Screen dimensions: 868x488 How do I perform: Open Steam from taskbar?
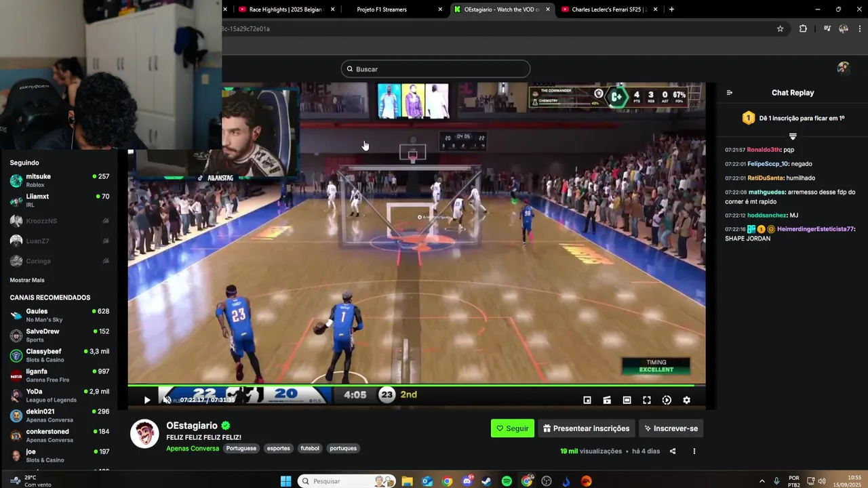[x=487, y=481]
